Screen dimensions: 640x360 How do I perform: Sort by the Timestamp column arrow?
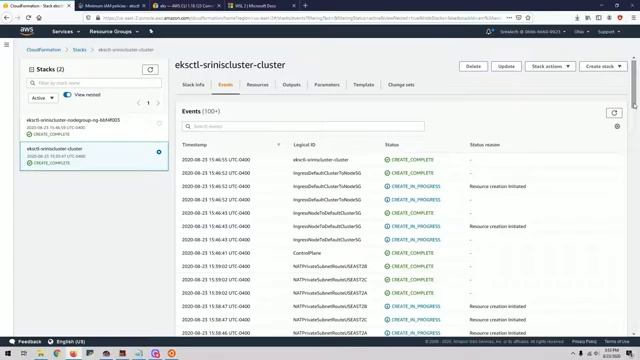point(279,145)
